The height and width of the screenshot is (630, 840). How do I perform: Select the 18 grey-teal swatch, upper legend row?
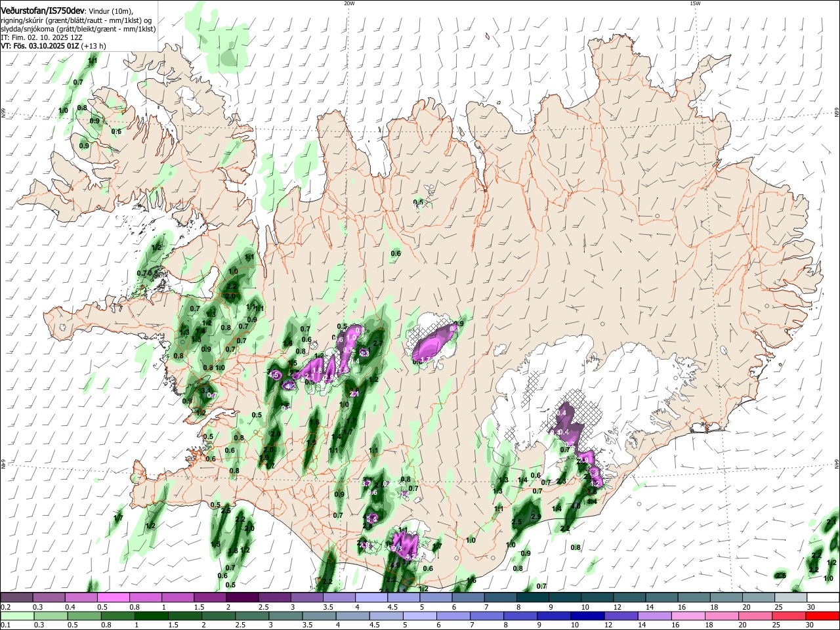coord(726,598)
